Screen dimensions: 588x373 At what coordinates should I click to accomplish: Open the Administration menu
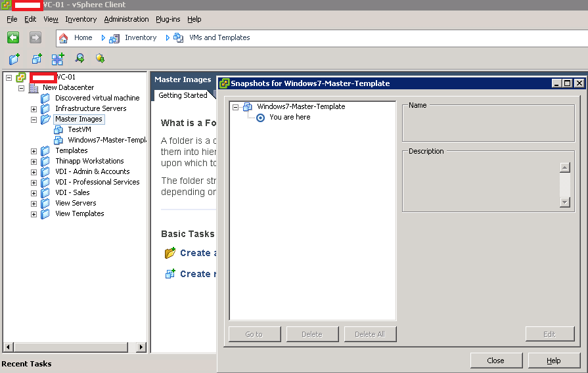point(126,19)
